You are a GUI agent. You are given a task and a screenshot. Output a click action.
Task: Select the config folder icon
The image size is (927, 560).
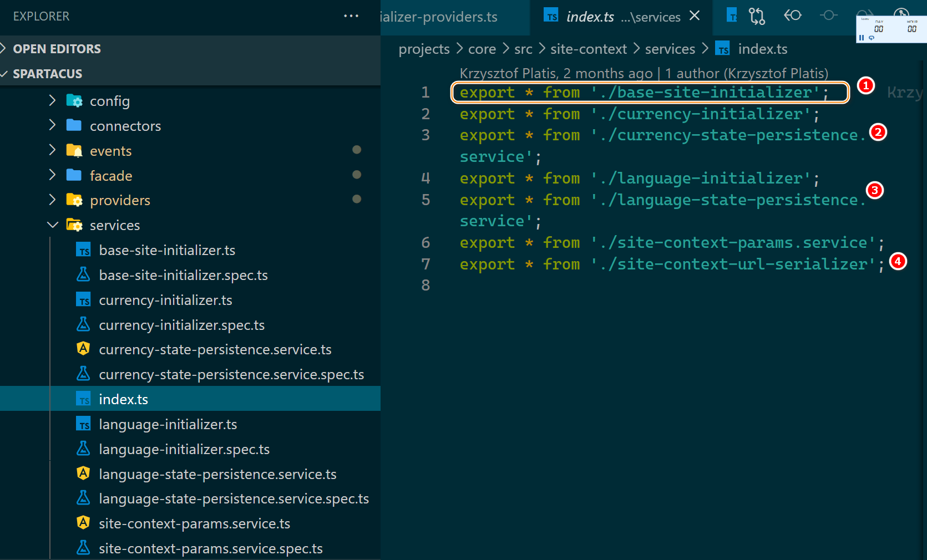coord(74,101)
